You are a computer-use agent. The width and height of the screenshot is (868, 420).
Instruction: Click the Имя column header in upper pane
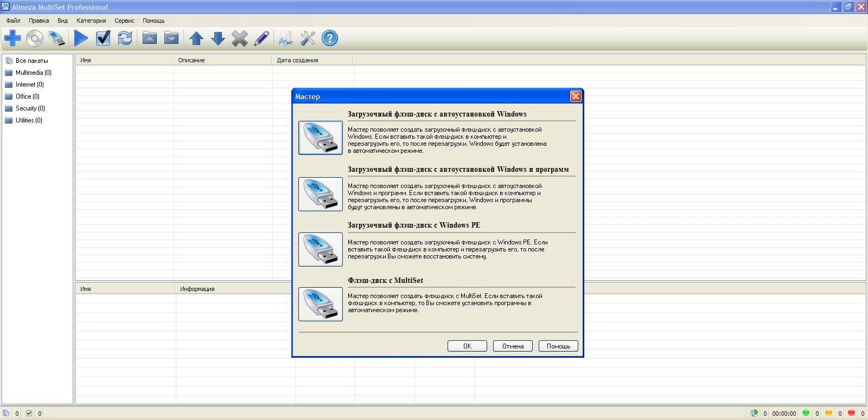(124, 60)
